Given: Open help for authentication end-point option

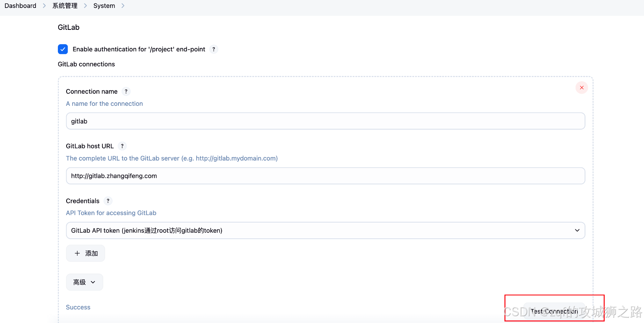Looking at the screenshot, I should 214,49.
